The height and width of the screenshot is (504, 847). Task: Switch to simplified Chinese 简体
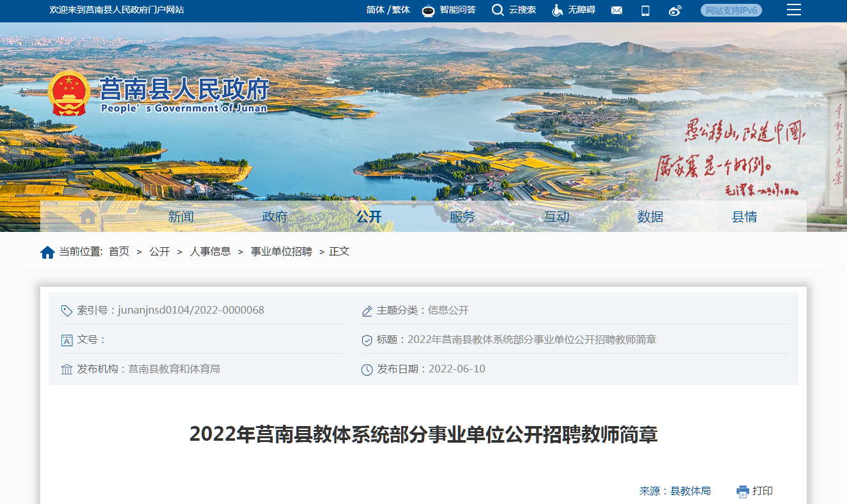coord(376,10)
